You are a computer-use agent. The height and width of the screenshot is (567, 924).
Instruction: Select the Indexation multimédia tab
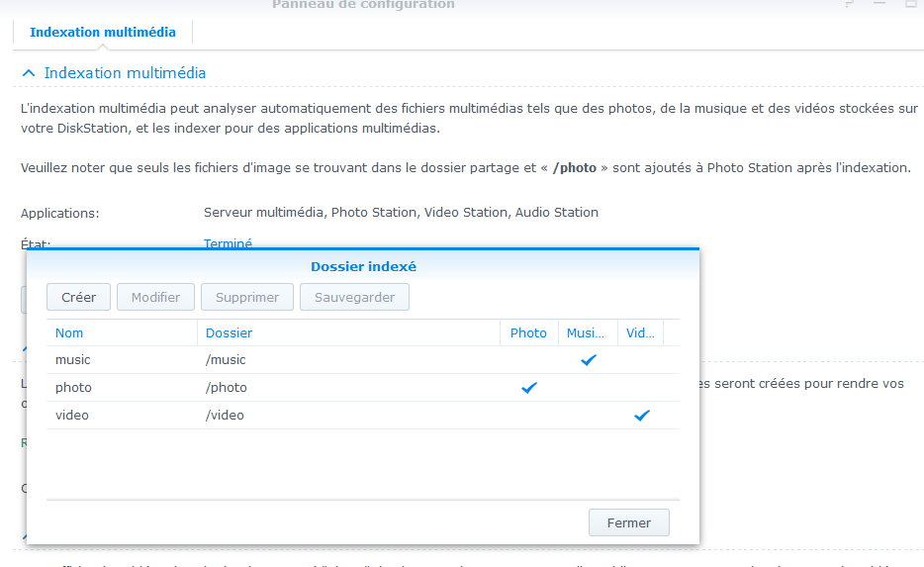[x=103, y=33]
